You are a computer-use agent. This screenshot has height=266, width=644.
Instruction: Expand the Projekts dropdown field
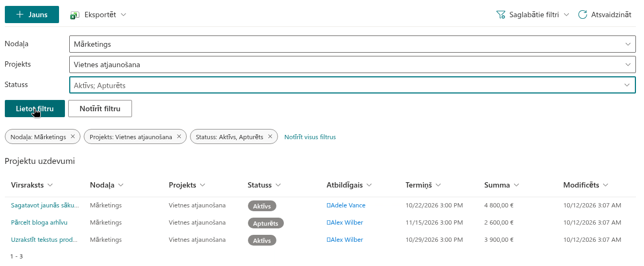pos(352,64)
